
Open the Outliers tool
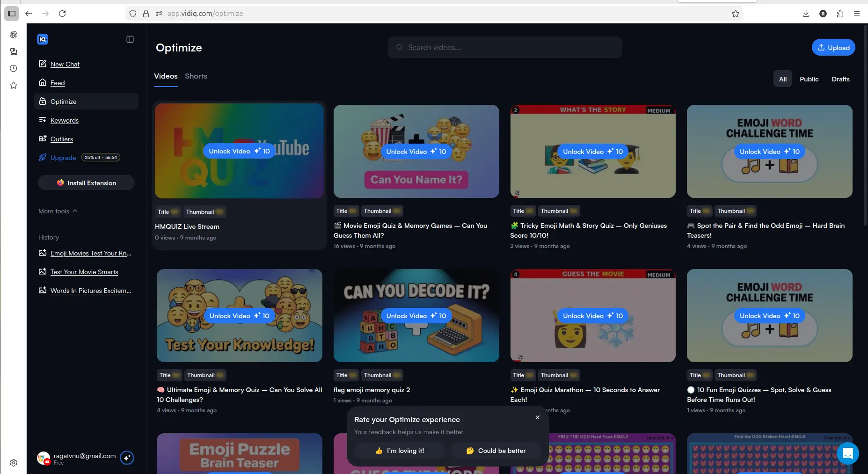pyautogui.click(x=61, y=139)
